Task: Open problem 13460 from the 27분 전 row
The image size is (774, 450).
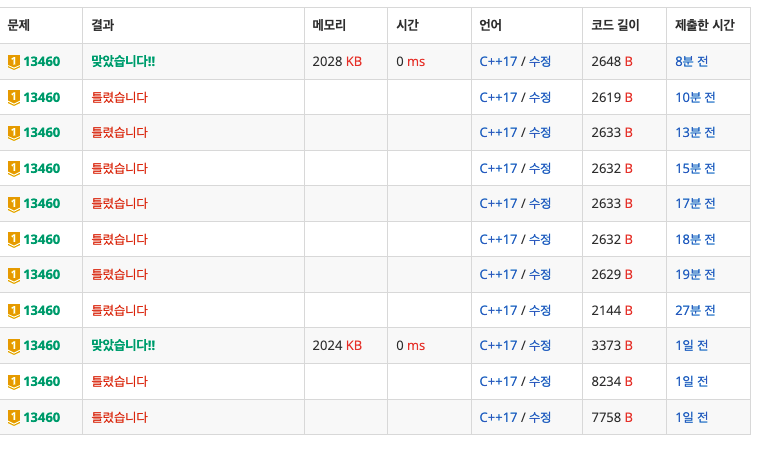Action: [x=42, y=311]
